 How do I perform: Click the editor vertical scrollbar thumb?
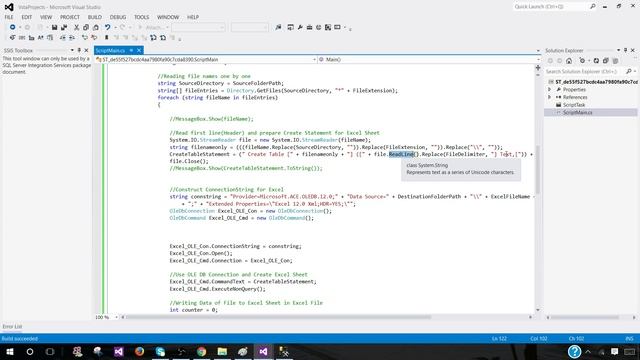tap(538, 169)
